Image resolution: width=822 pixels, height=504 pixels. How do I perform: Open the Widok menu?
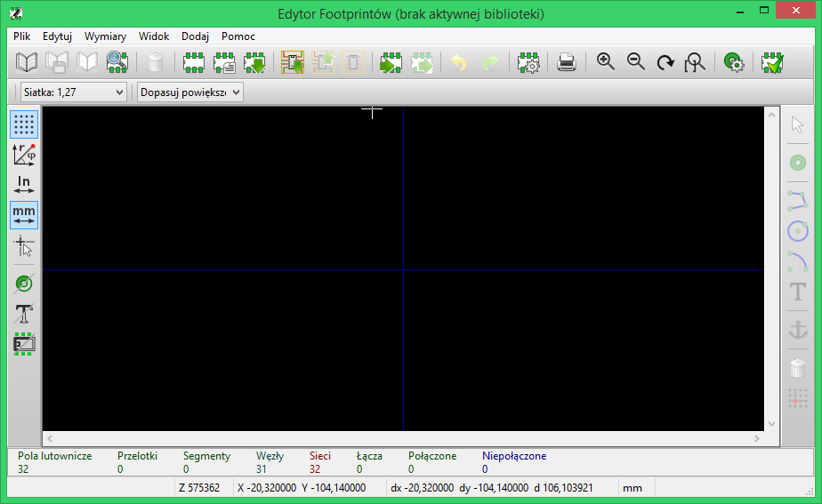coord(154,36)
